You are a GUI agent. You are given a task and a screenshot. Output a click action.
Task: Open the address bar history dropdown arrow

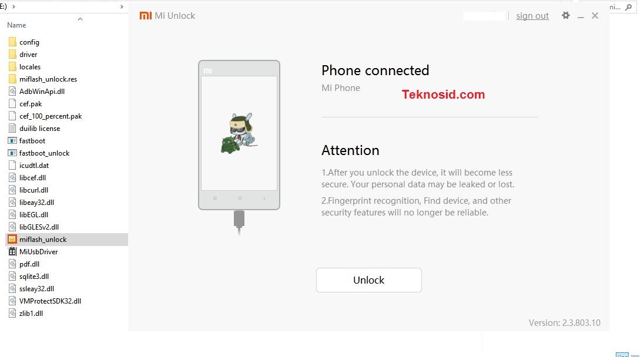point(122,6)
